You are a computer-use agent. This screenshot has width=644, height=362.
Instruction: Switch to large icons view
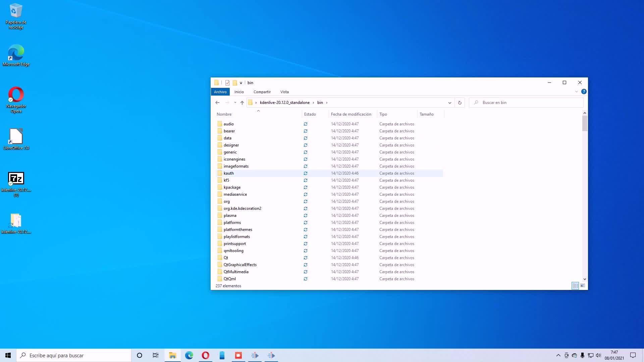coord(583,286)
